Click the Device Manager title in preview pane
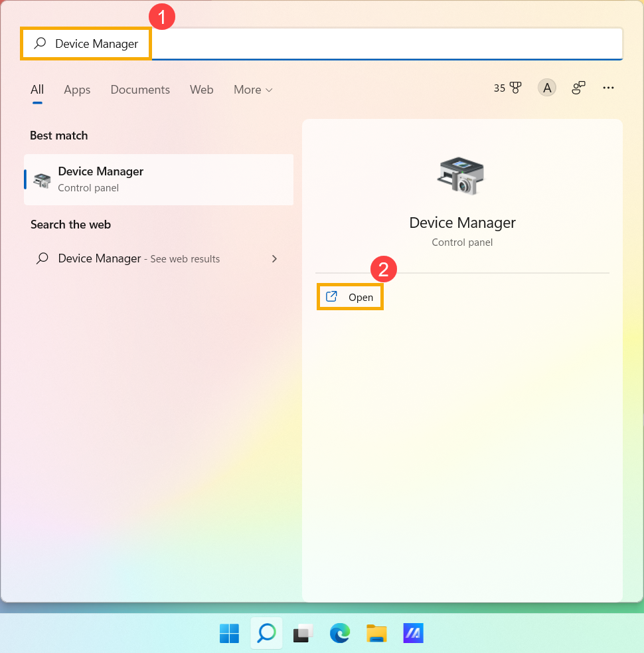 point(462,223)
